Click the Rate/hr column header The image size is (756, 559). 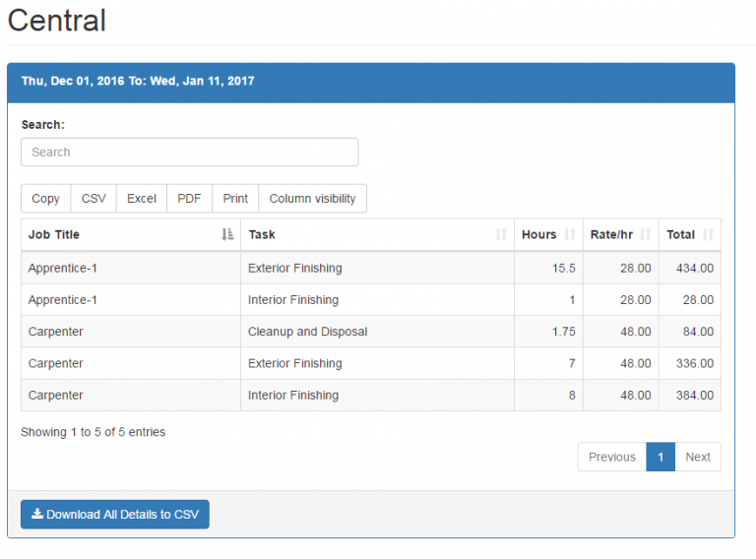pyautogui.click(x=621, y=234)
